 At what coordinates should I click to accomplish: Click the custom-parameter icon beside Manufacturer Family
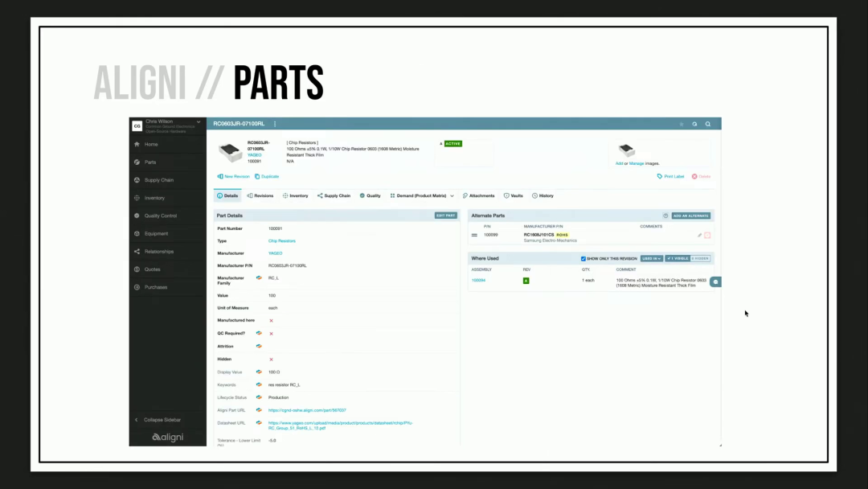[259, 278]
